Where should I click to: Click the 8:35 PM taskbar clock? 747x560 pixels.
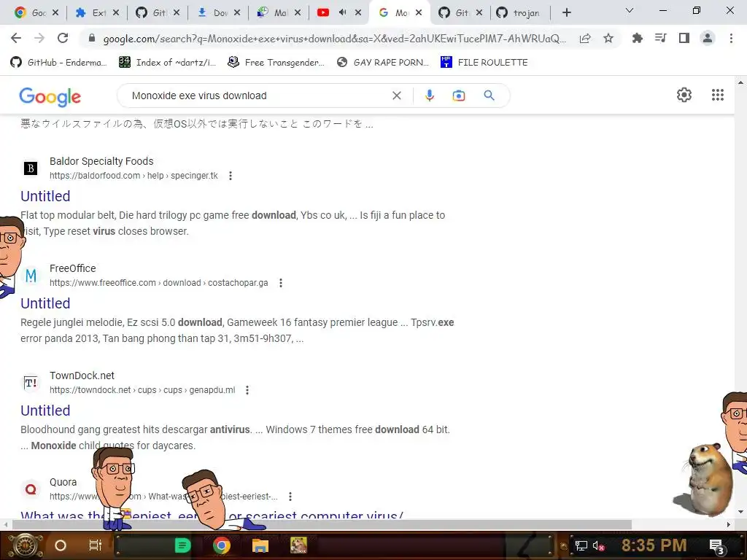pos(654,545)
